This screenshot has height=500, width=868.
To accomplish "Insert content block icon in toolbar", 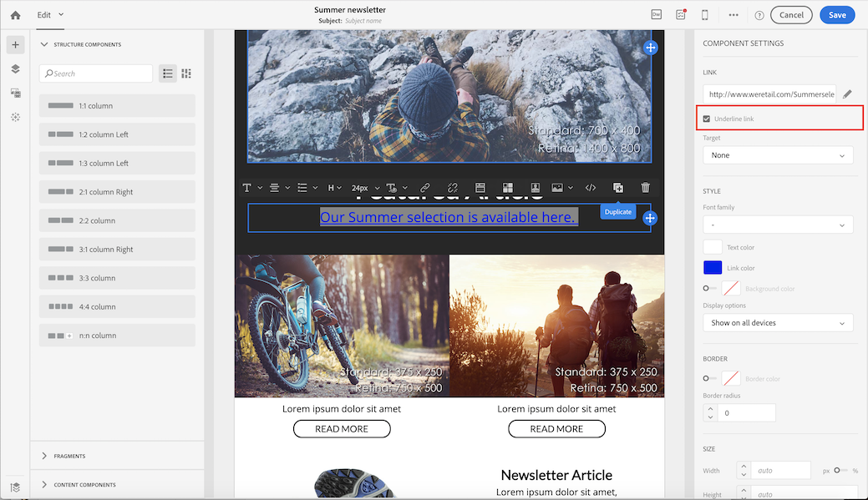I will [508, 188].
